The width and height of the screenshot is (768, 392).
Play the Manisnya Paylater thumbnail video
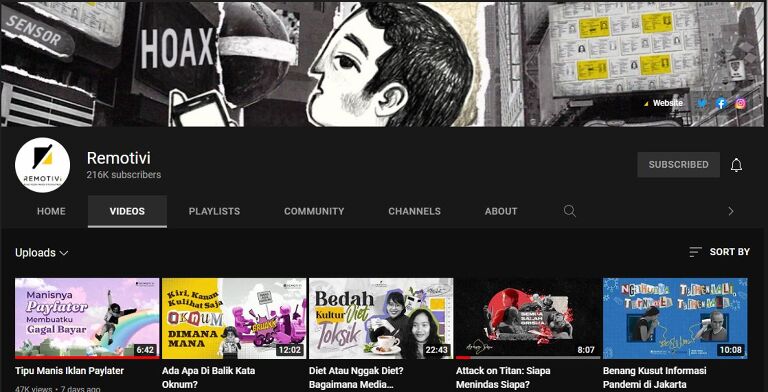(x=87, y=318)
